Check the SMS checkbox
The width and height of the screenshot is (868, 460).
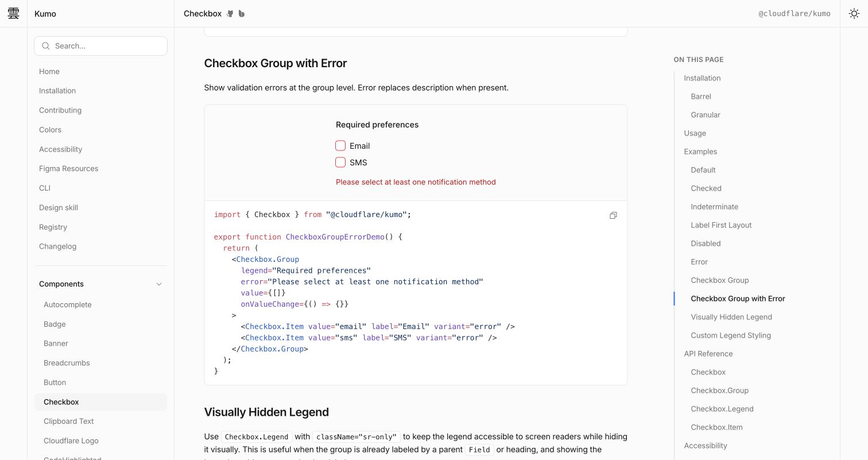[x=340, y=163]
